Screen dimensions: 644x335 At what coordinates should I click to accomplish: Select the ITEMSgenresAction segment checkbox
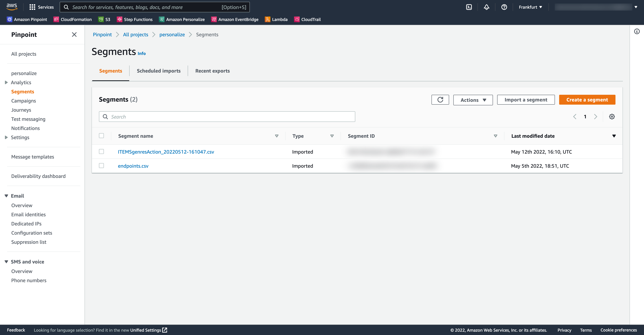pyautogui.click(x=101, y=152)
